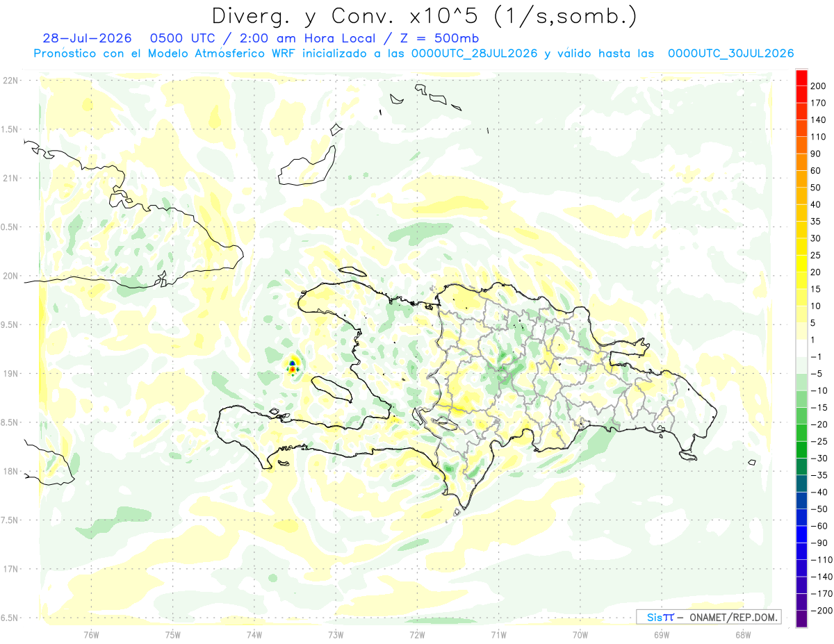Click the red swatch above 200 on color bar
This screenshot has height=644, width=834.
(801, 77)
